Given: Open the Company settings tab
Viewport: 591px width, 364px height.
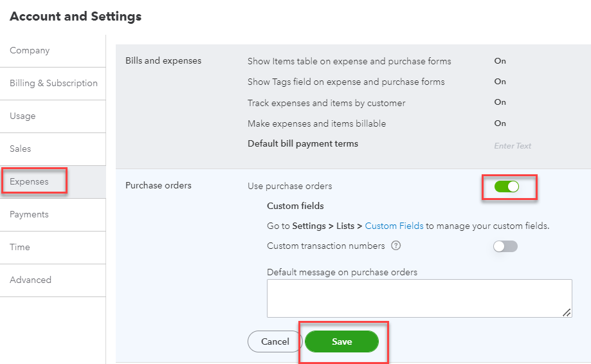Looking at the screenshot, I should click(x=30, y=50).
